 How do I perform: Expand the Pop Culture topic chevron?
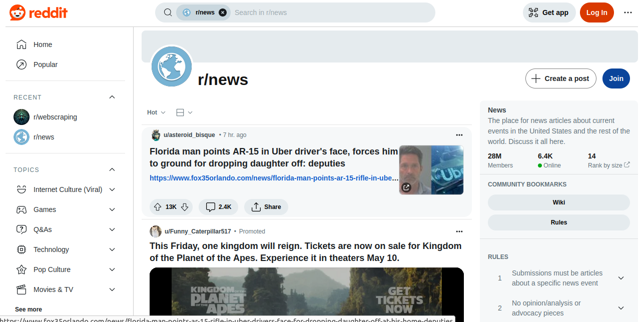pos(112,269)
